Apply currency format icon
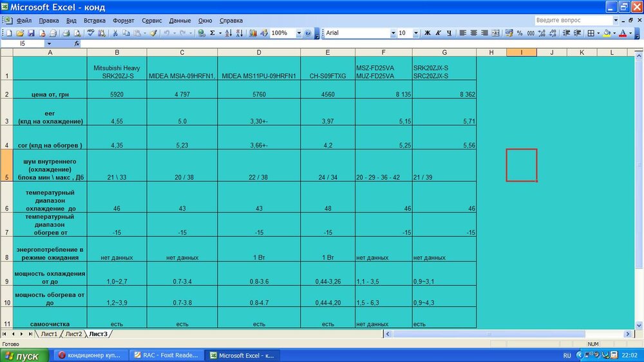This screenshot has height=362, width=644. point(509,33)
